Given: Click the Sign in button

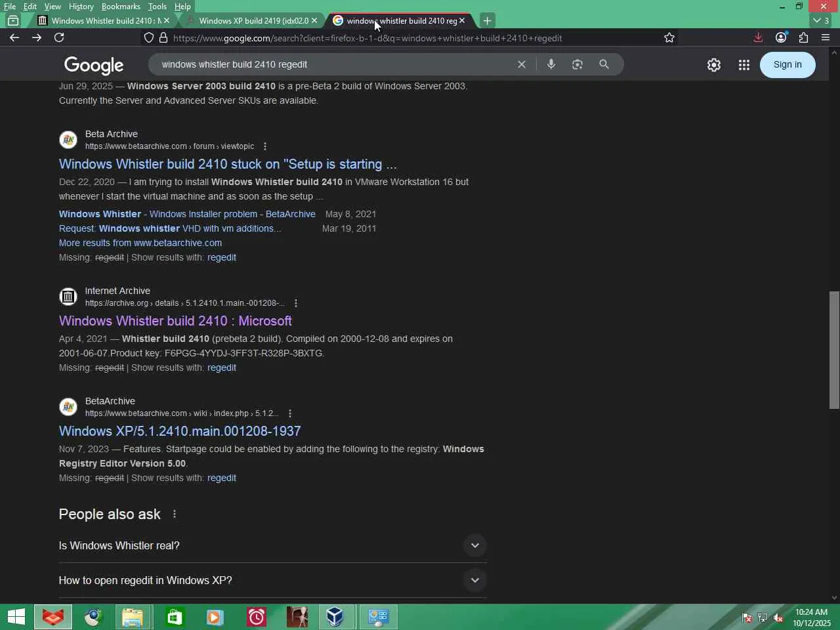Looking at the screenshot, I should pos(787,64).
